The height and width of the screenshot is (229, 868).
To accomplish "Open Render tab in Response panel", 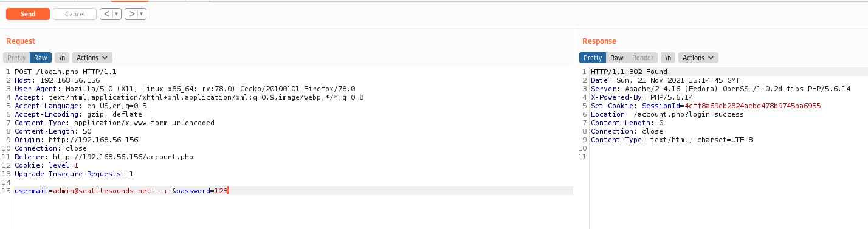I will point(643,58).
